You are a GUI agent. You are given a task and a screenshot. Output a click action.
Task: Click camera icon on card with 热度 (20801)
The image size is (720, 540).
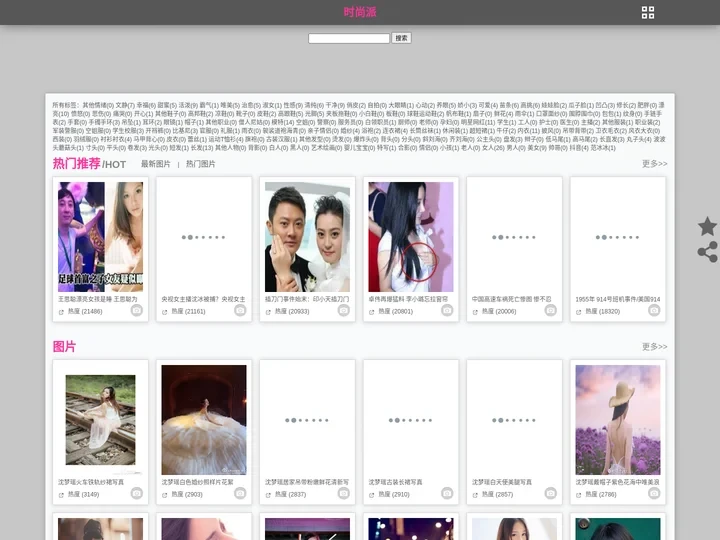coord(447,310)
